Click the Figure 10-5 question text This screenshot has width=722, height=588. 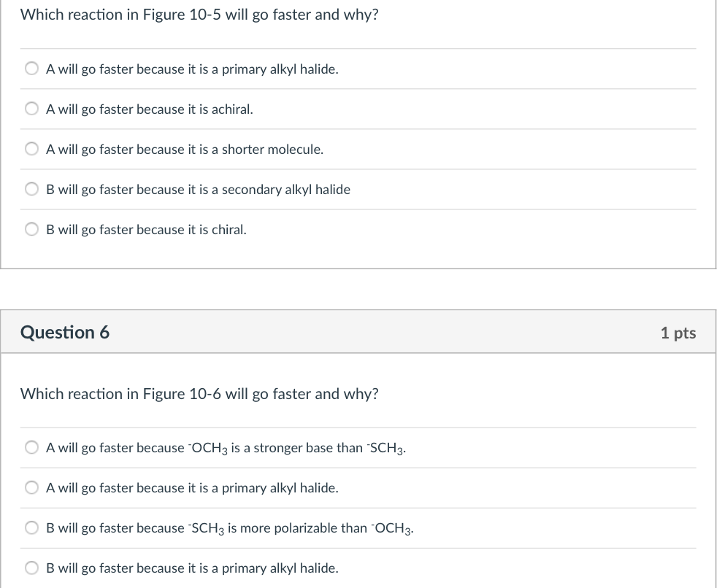click(x=199, y=15)
